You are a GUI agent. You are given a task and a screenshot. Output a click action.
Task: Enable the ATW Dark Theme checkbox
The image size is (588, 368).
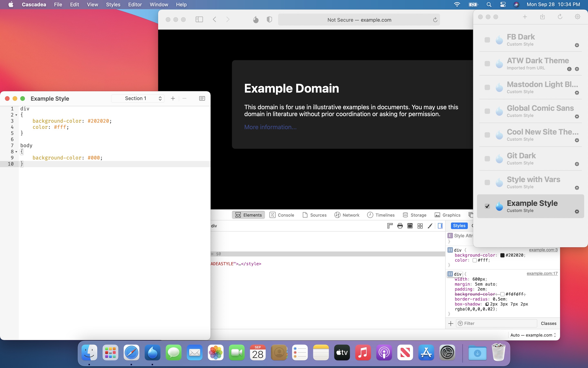[487, 64]
